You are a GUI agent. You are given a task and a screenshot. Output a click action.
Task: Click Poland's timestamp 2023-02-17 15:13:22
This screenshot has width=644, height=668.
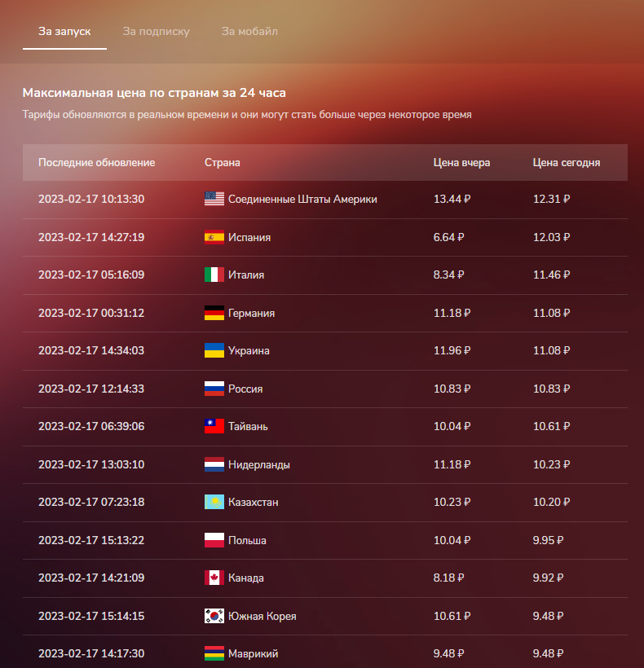tap(91, 540)
